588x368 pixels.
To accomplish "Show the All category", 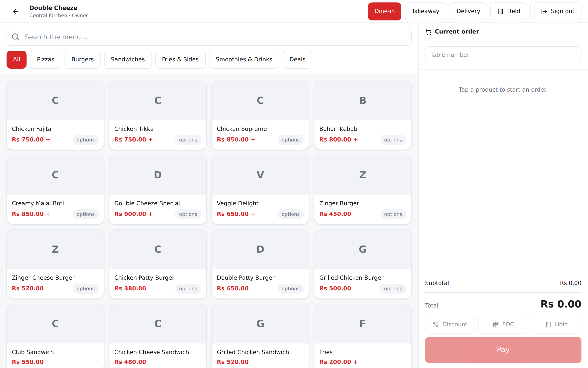I will pyautogui.click(x=17, y=60).
